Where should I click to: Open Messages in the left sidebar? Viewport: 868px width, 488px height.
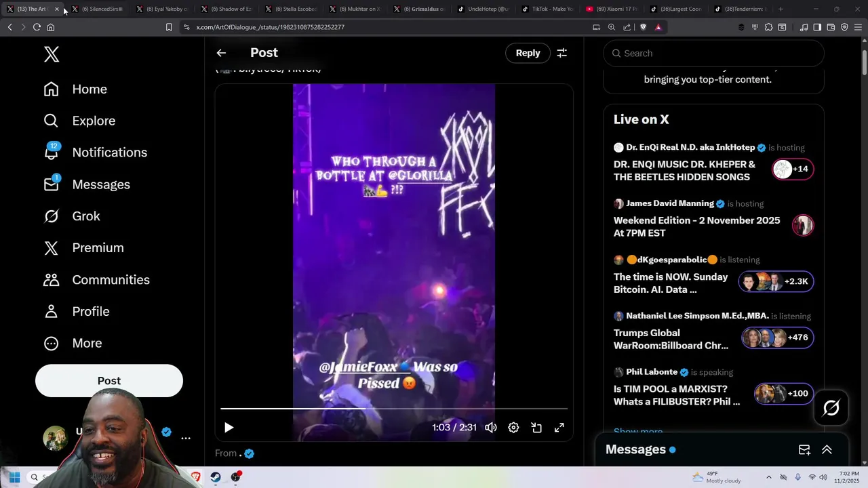86,184
